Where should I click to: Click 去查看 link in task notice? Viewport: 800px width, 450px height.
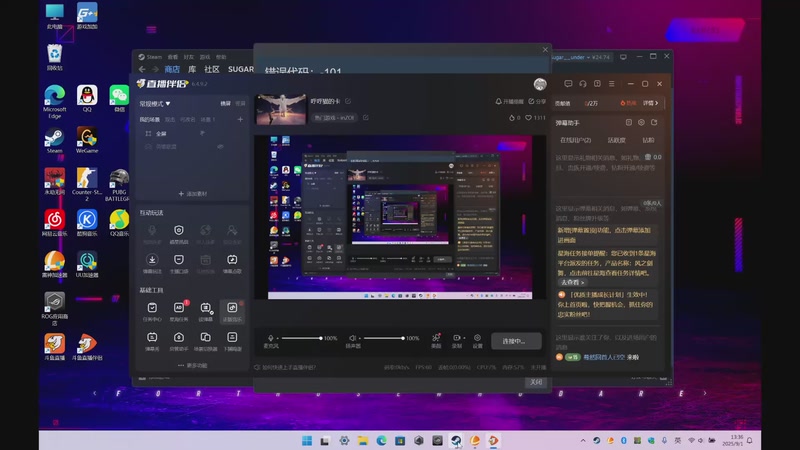click(x=572, y=282)
